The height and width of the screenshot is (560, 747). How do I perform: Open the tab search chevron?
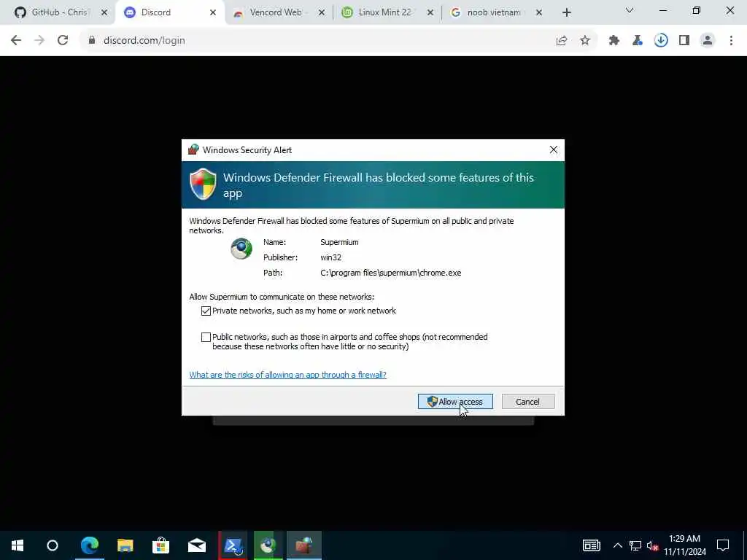click(x=630, y=10)
